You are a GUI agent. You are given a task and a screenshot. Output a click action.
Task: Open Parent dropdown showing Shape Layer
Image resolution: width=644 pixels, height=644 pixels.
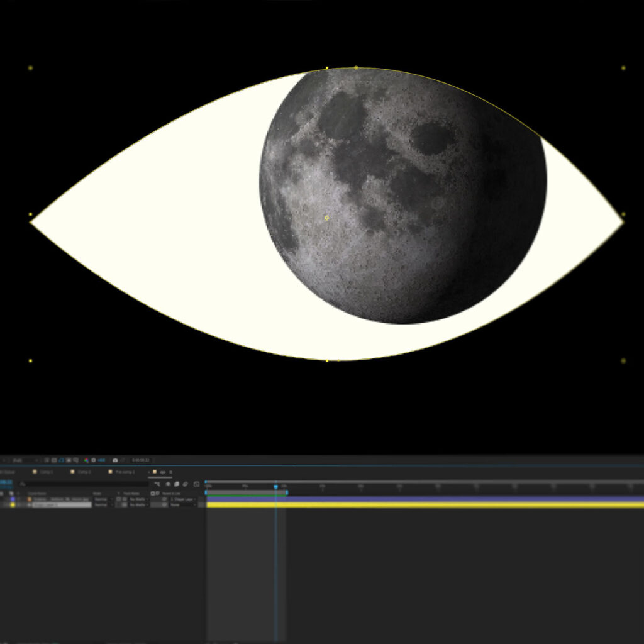coord(182,499)
